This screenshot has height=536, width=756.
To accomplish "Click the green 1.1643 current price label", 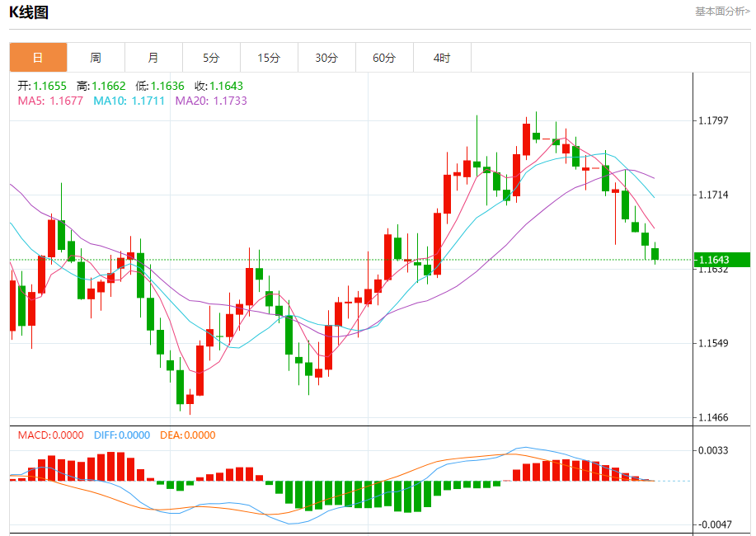I will tap(721, 260).
